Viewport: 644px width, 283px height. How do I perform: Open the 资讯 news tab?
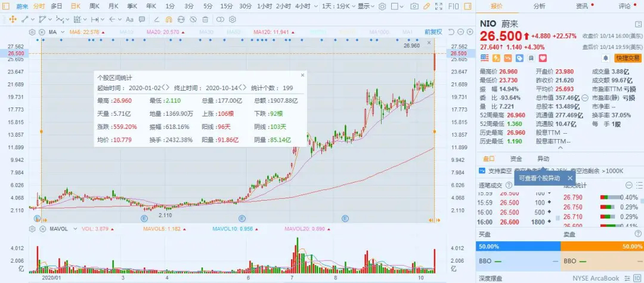[582, 6]
